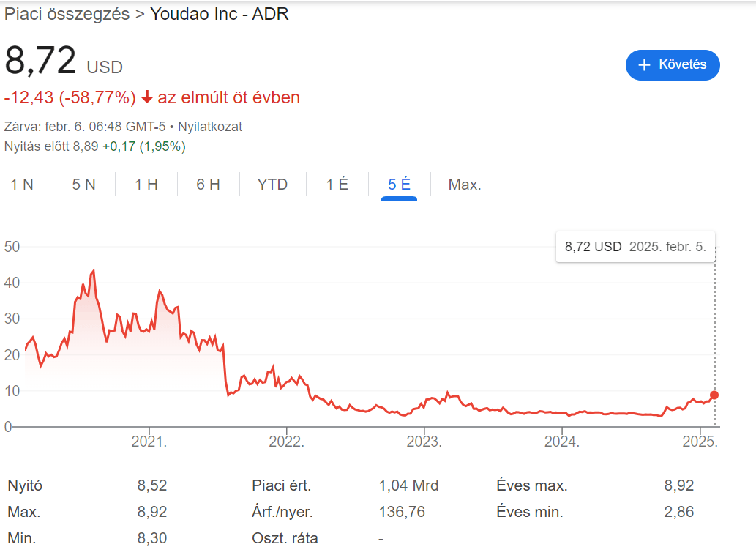The width and height of the screenshot is (756, 547).
Task: Click the Követés follow button
Action: 673,64
